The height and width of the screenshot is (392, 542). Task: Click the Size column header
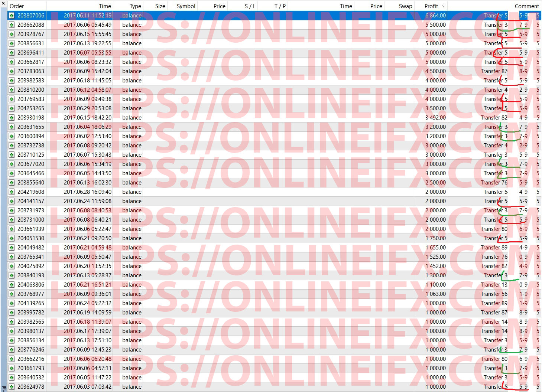pyautogui.click(x=160, y=6)
